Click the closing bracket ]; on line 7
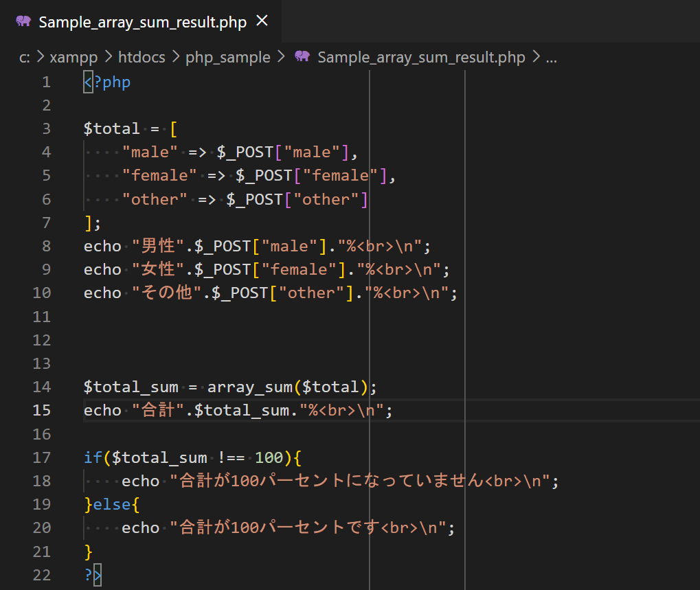 pos(93,223)
